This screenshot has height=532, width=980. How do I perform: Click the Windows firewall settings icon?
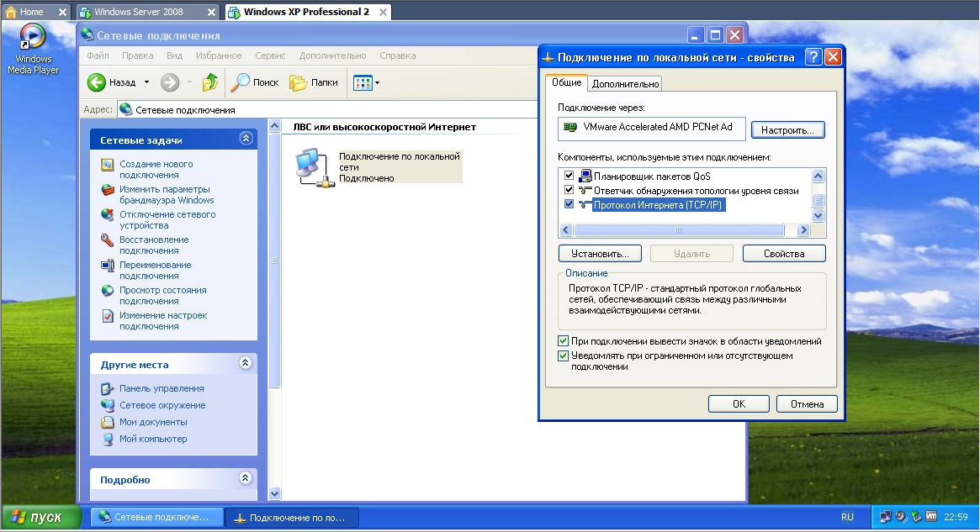pyautogui.click(x=108, y=190)
